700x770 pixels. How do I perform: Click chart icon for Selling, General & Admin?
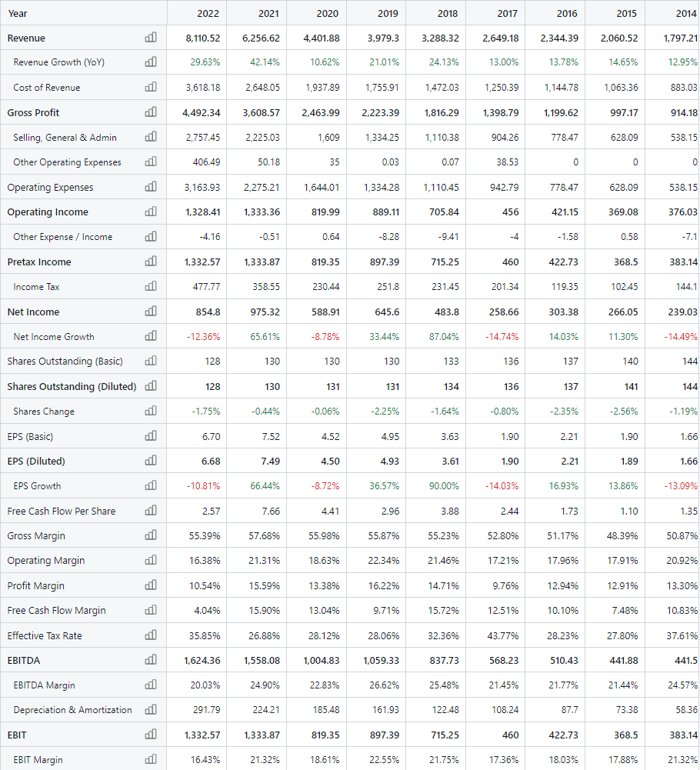151,137
